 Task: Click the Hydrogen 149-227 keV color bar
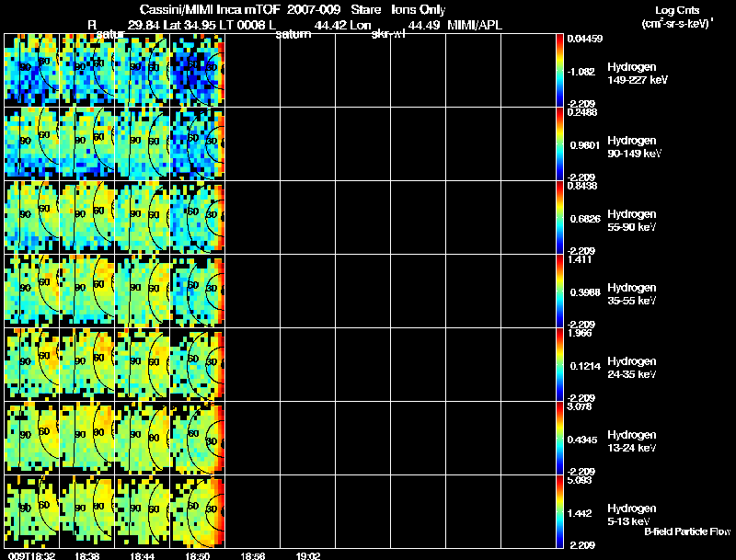[x=559, y=70]
